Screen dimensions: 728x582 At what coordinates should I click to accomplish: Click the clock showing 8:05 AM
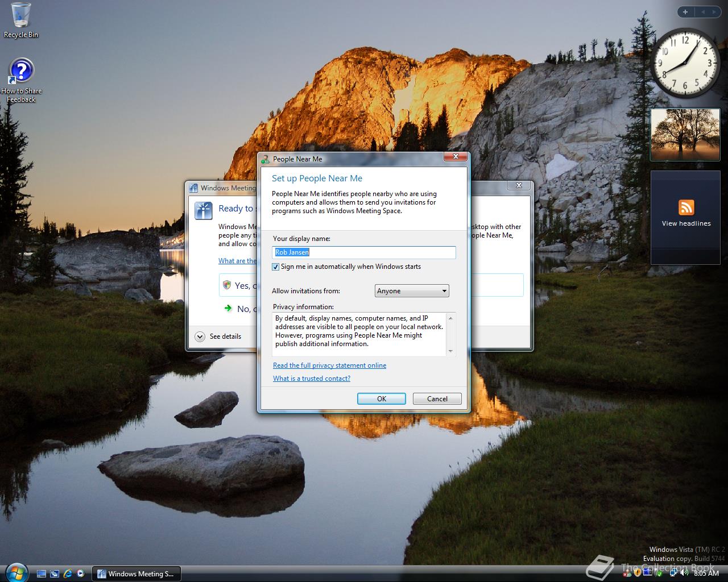[706, 573]
